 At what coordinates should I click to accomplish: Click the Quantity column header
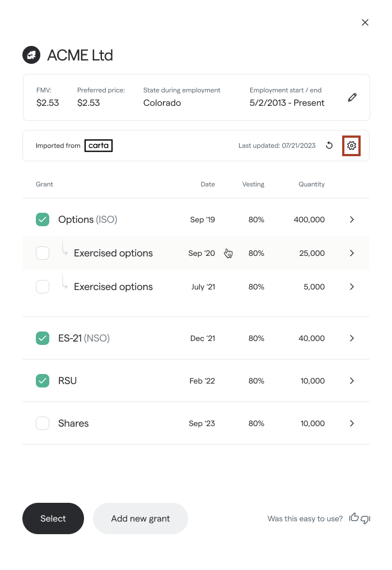coord(311,184)
